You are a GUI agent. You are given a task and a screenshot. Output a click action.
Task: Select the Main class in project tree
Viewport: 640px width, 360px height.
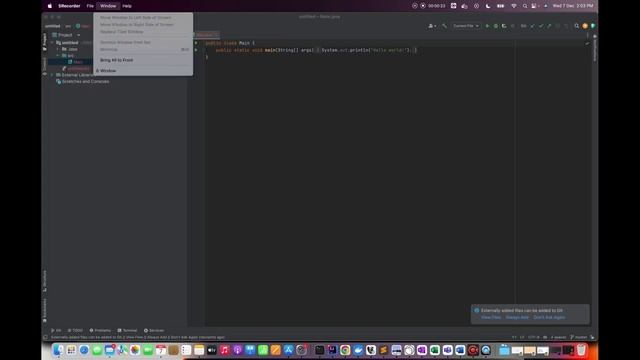pos(76,62)
